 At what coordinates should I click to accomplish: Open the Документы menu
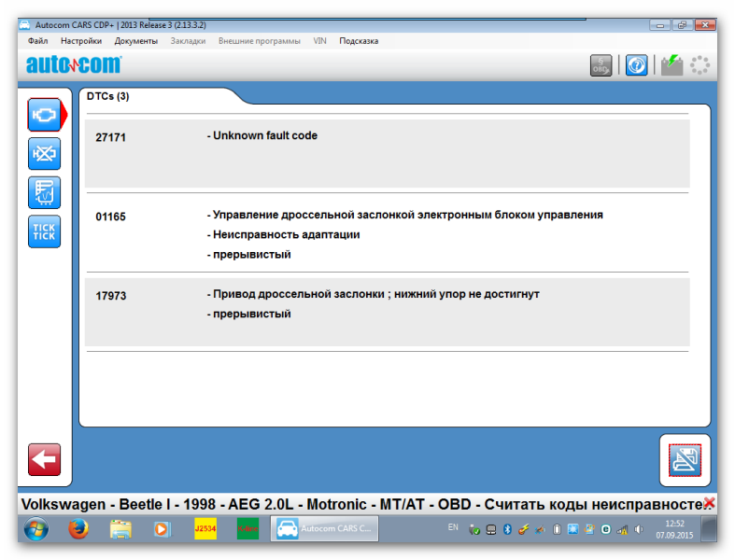tap(136, 41)
